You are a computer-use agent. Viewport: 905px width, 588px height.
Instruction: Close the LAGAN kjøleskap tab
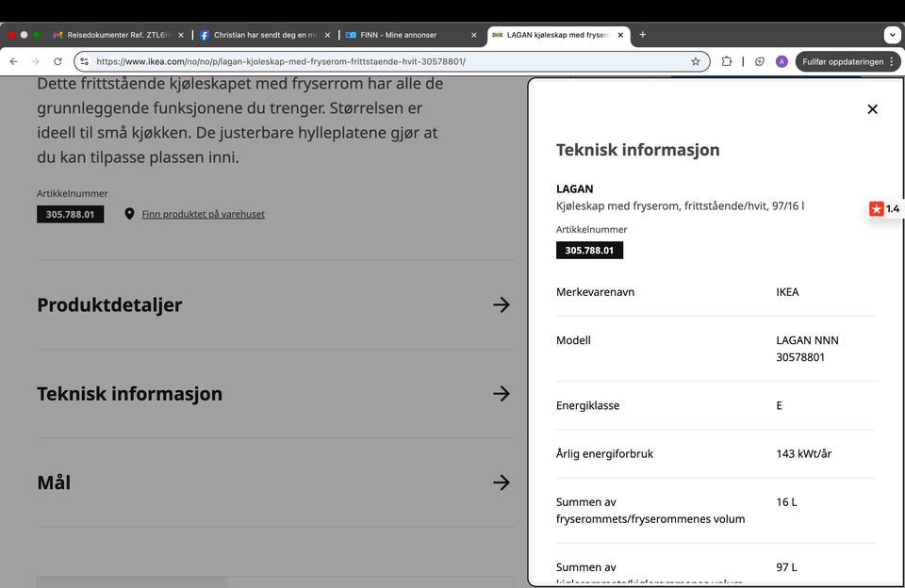point(620,35)
